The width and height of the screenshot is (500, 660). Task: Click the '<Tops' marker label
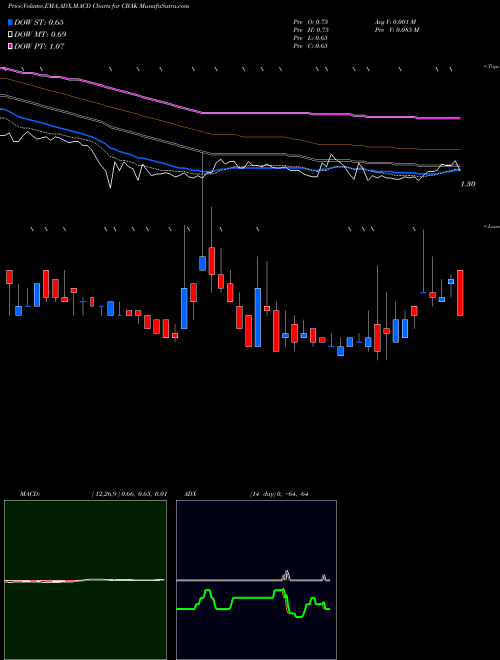491,67
